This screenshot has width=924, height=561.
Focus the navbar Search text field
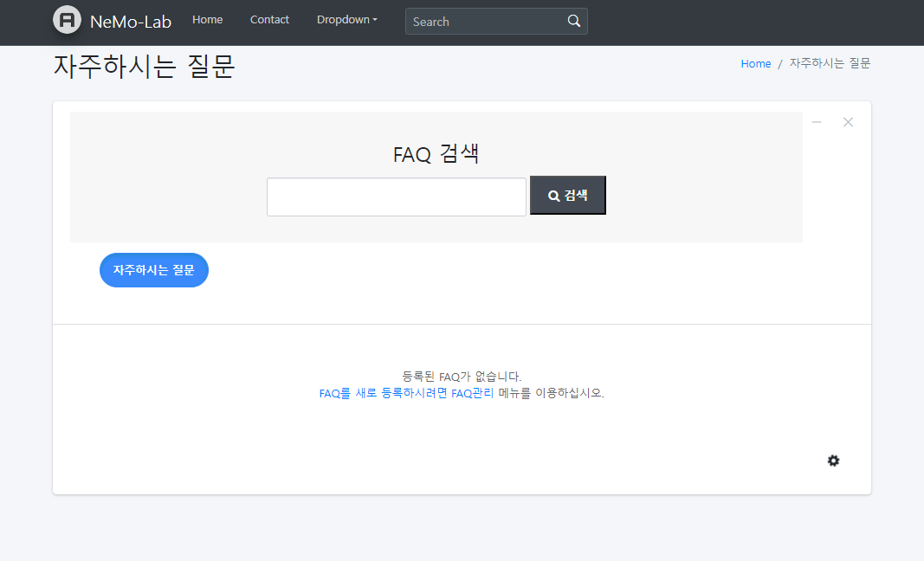tap(485, 22)
